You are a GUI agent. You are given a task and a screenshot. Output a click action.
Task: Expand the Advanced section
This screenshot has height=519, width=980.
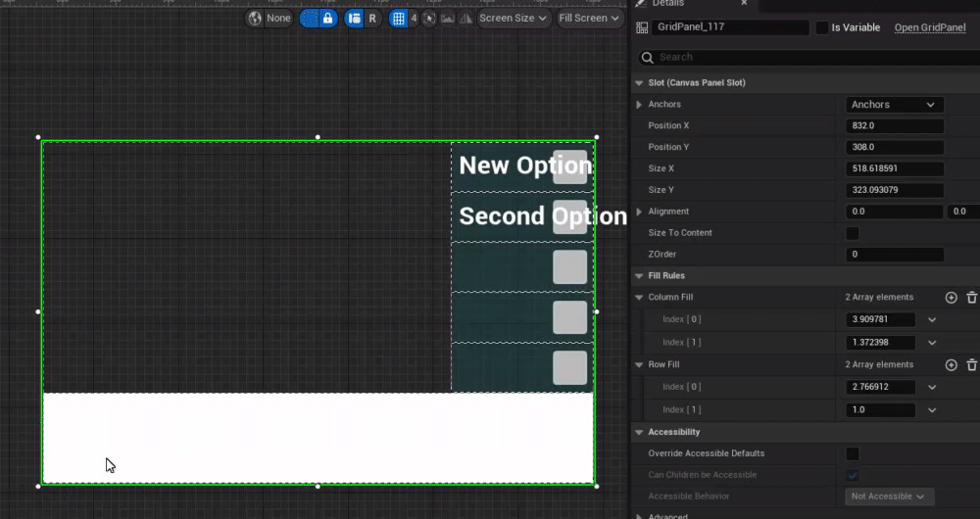tap(639, 516)
